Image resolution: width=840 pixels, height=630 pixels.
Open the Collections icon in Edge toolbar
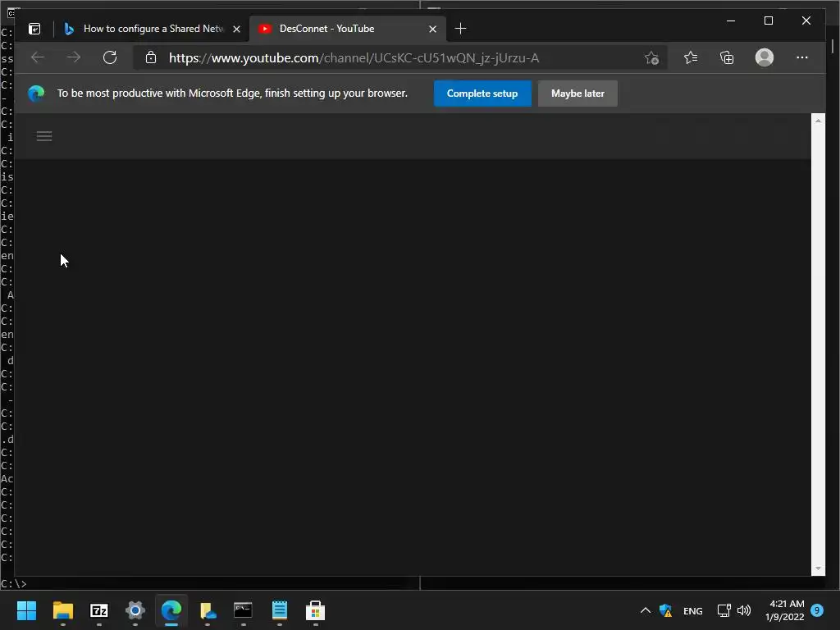(x=727, y=57)
